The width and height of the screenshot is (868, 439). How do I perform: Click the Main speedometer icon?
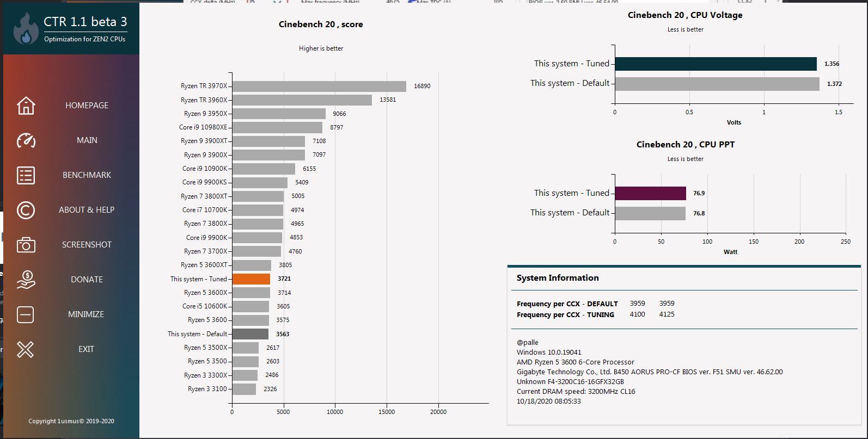(x=26, y=140)
